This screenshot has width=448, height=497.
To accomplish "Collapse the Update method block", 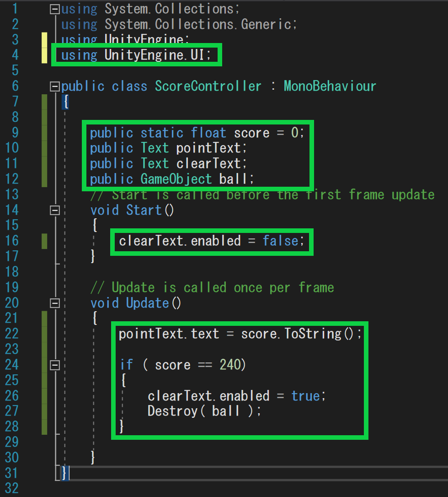I will [55, 303].
